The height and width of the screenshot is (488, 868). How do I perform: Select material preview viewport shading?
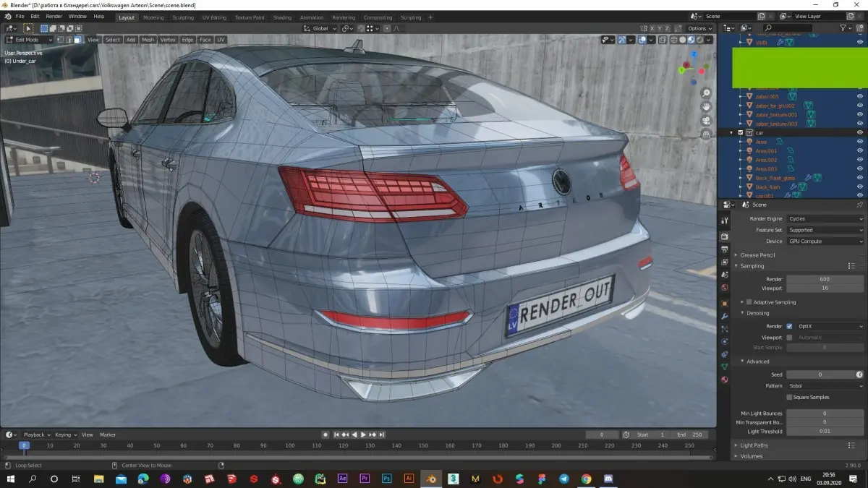tap(692, 40)
